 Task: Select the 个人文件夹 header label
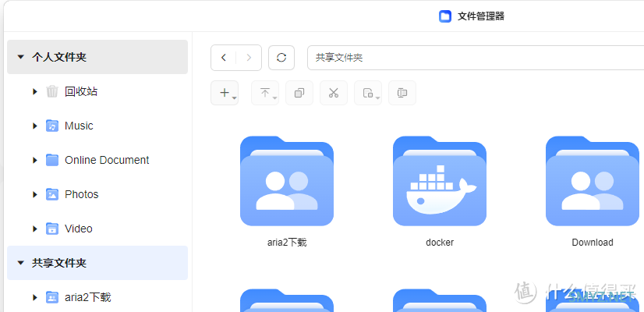pyautogui.click(x=59, y=57)
